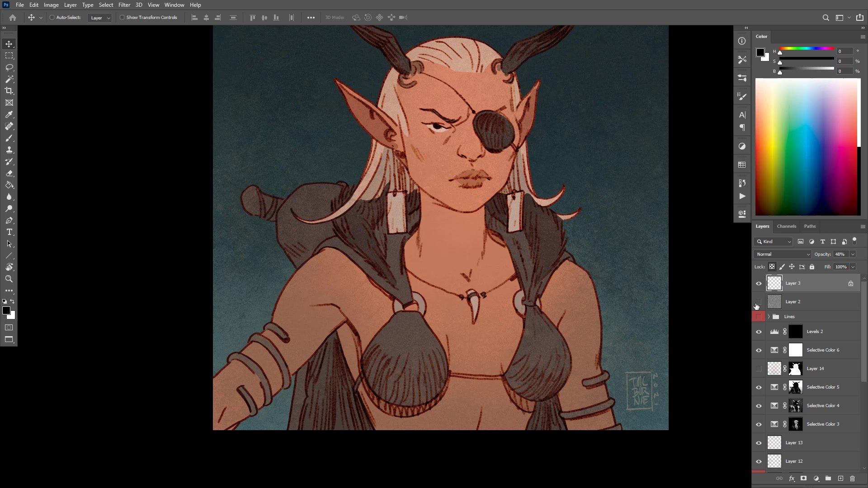
Task: Switch to the Channels tab
Action: 786,226
